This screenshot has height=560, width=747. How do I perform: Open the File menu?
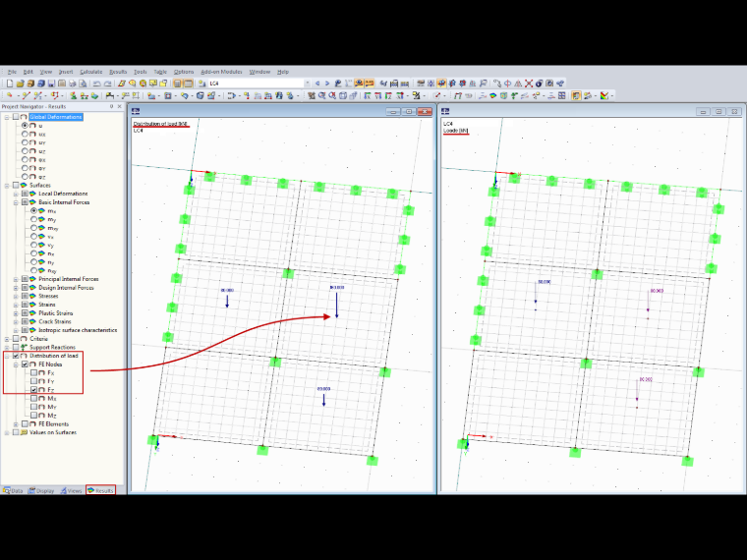(x=12, y=72)
